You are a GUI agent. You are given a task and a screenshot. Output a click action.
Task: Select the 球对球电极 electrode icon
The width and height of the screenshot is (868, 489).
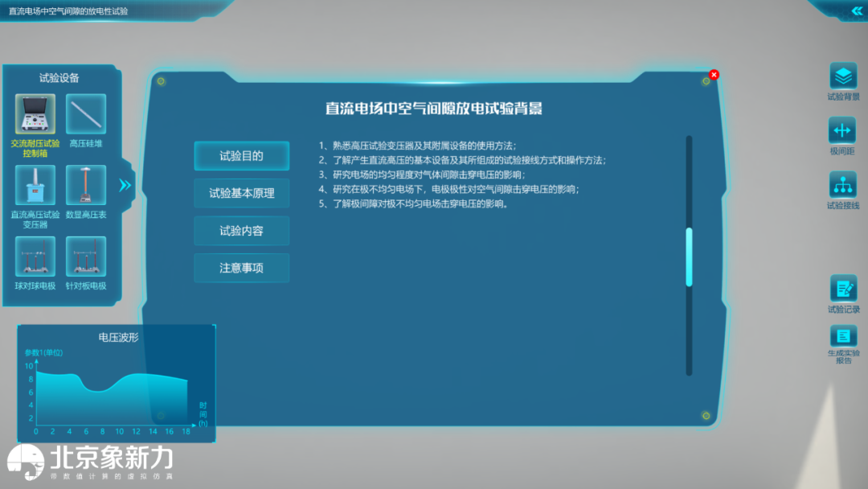point(35,257)
